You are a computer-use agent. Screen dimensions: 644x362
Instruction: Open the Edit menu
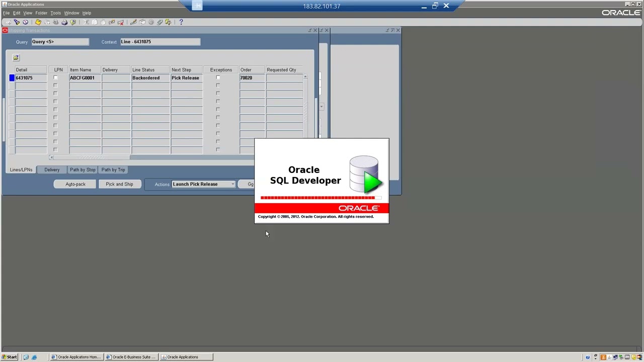(x=17, y=13)
